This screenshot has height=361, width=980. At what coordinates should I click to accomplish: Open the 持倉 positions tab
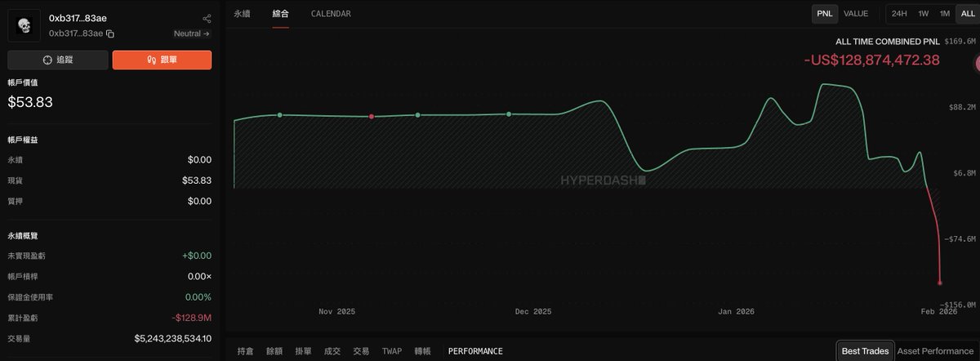(245, 351)
